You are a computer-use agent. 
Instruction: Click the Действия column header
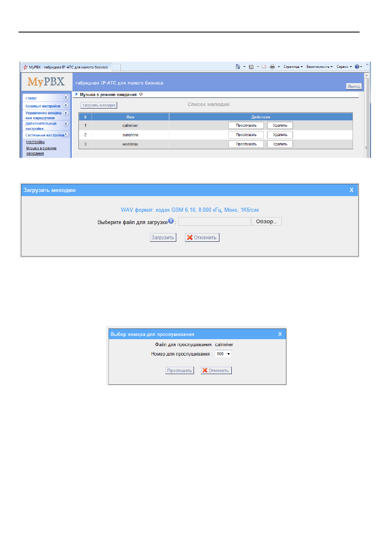pos(261,117)
